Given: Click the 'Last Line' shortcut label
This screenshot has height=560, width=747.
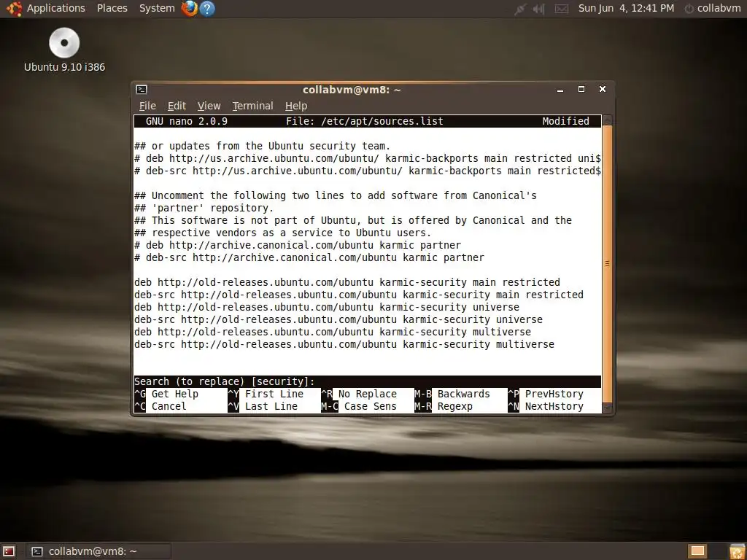Looking at the screenshot, I should tap(271, 406).
